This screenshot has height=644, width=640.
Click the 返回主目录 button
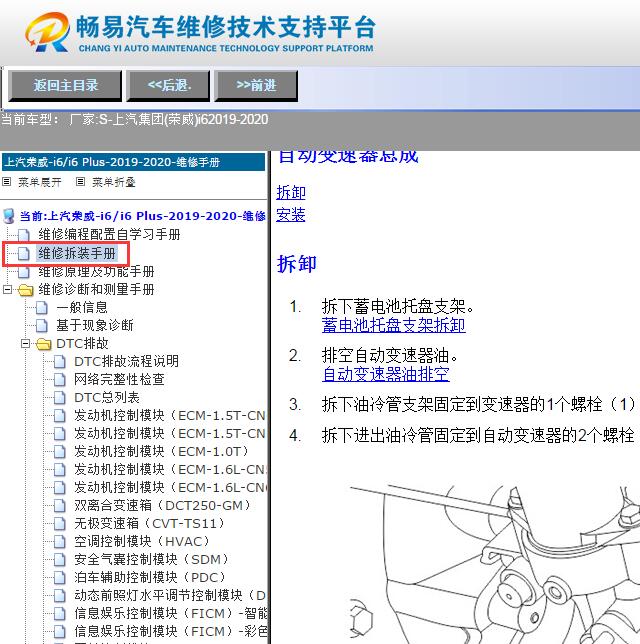65,85
